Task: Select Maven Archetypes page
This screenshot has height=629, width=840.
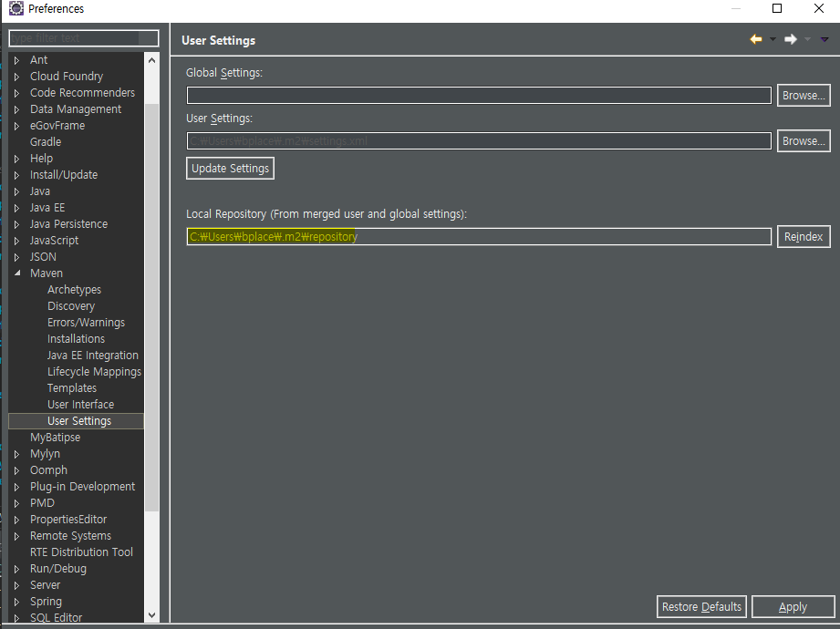Action: [74, 290]
